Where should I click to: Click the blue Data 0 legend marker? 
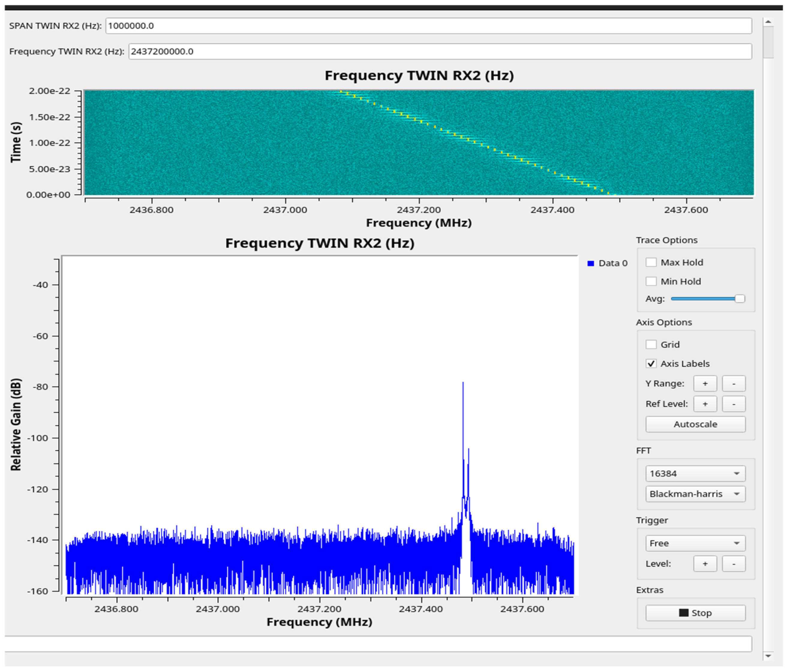[x=591, y=263]
